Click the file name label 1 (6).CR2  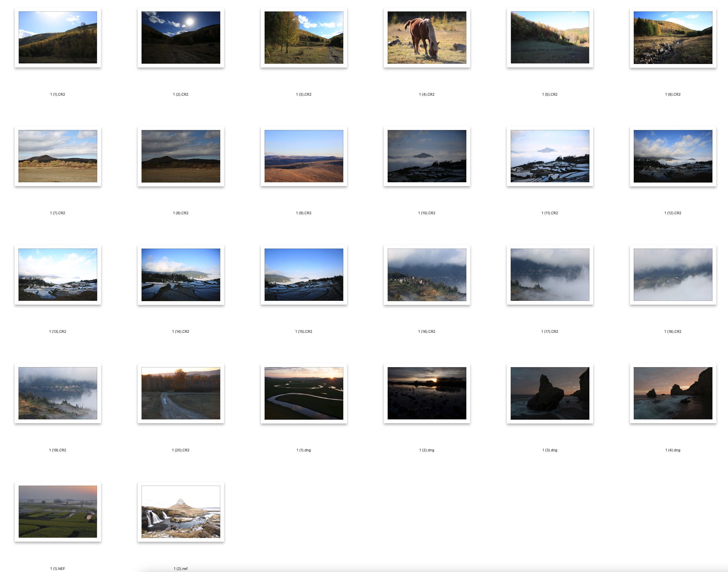[673, 95]
